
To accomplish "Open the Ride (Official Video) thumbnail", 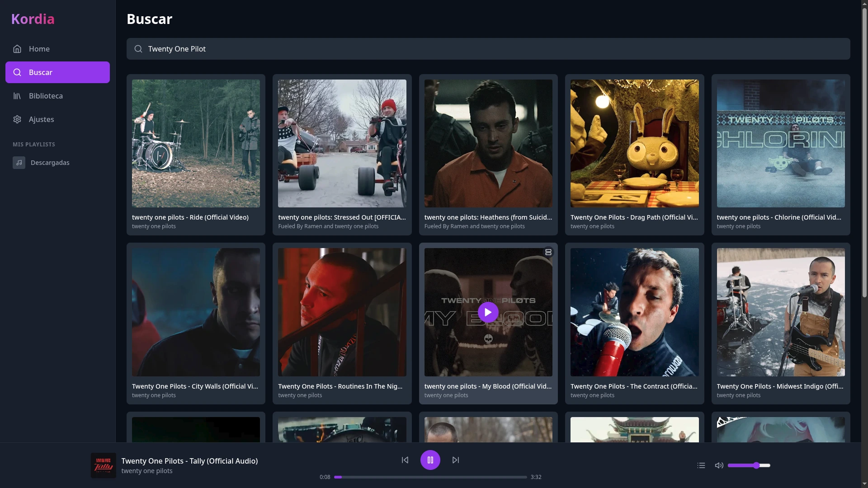I will click(196, 144).
